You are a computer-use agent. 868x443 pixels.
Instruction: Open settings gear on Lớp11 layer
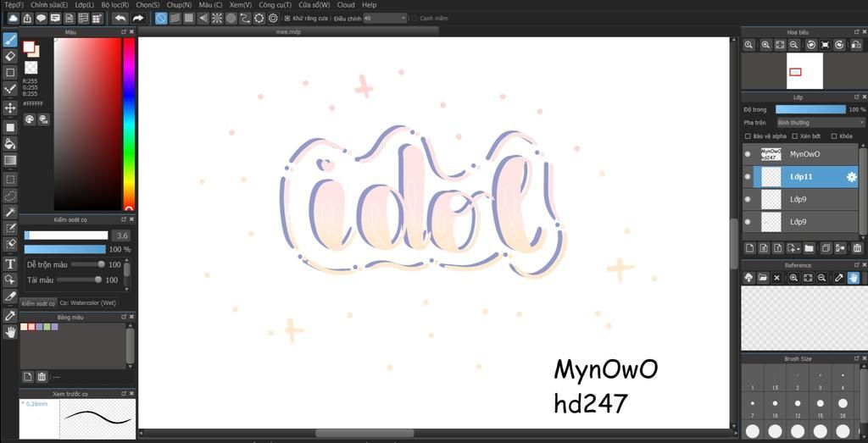click(x=851, y=177)
